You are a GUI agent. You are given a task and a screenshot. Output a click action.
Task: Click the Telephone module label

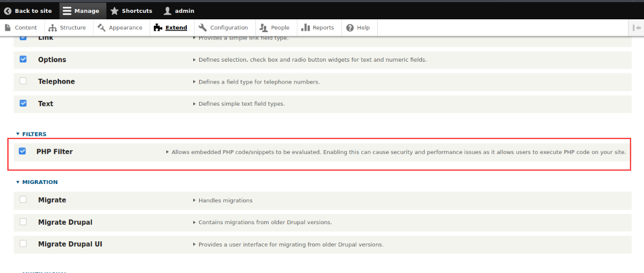(x=56, y=82)
